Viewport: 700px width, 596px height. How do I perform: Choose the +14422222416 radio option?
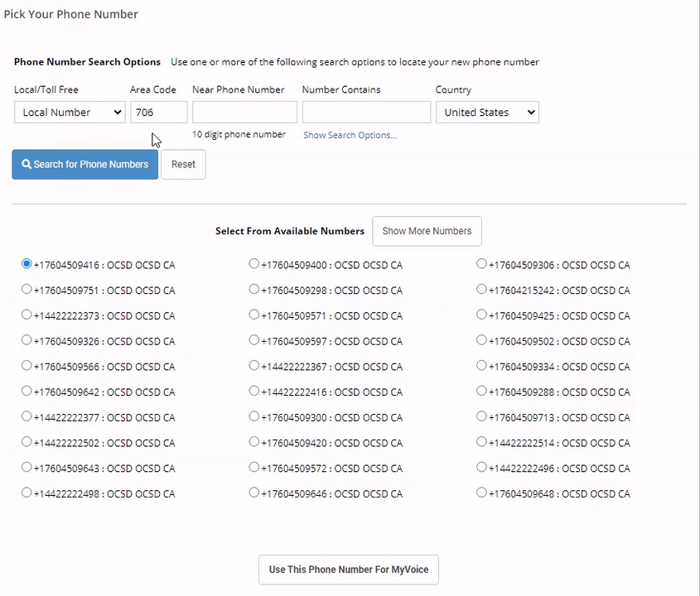pos(254,391)
